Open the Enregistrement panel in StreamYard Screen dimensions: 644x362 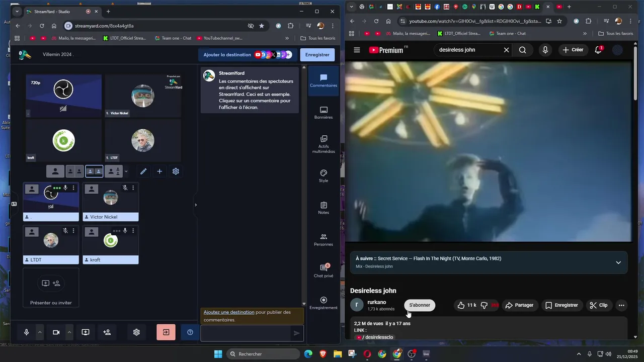point(324,303)
